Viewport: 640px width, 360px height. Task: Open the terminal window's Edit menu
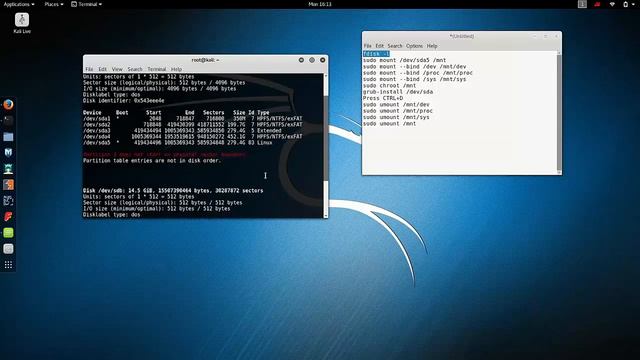click(x=102, y=69)
